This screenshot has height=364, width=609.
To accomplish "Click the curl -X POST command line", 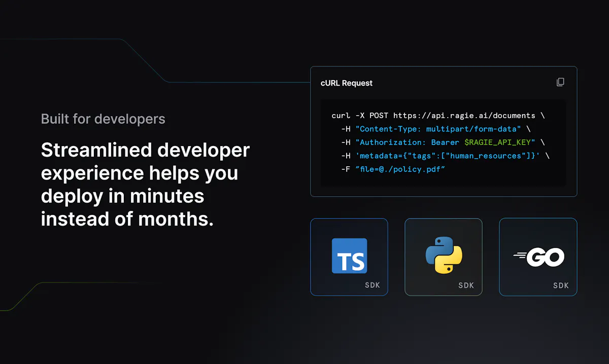I will (x=438, y=116).
